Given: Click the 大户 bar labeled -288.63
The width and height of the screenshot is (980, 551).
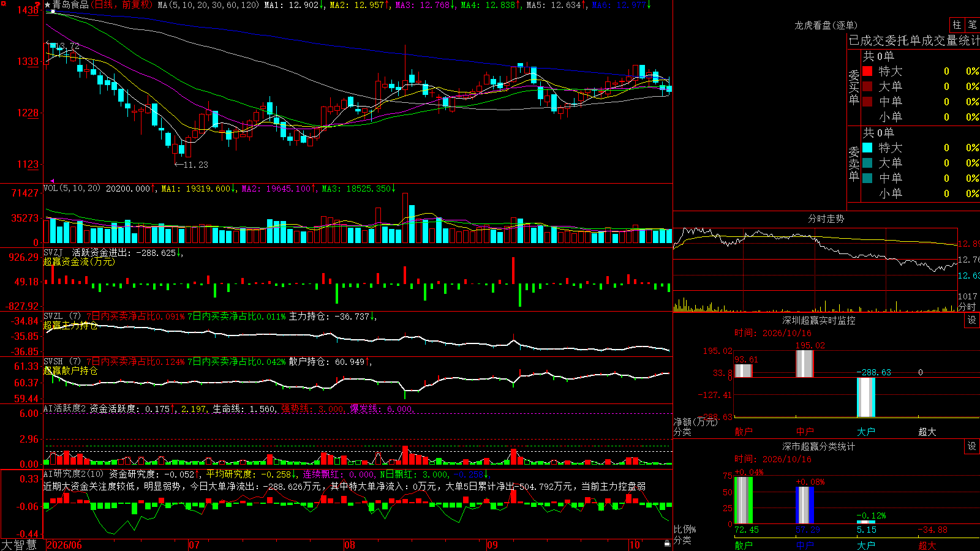Looking at the screenshot, I should pyautogui.click(x=865, y=397).
